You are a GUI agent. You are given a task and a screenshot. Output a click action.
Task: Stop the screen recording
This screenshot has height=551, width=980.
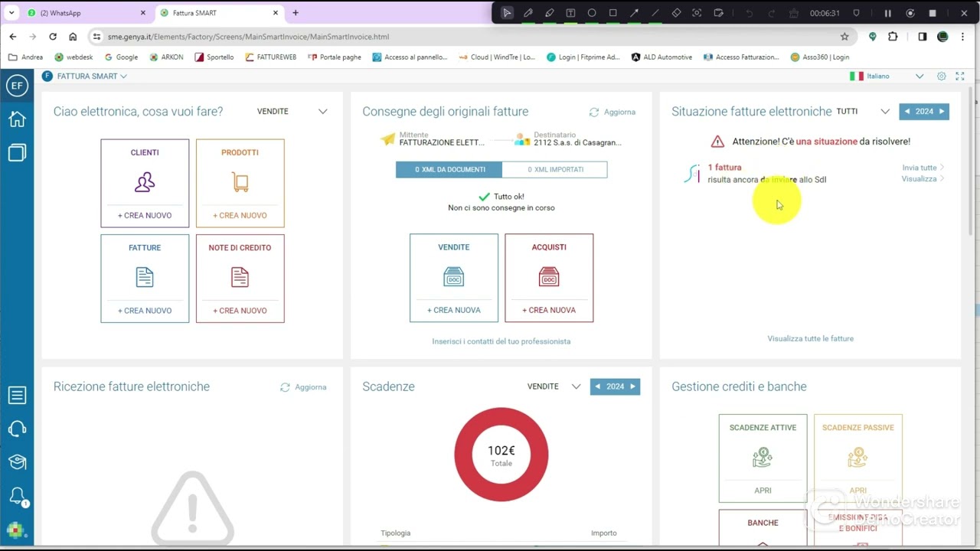pyautogui.click(x=933, y=13)
